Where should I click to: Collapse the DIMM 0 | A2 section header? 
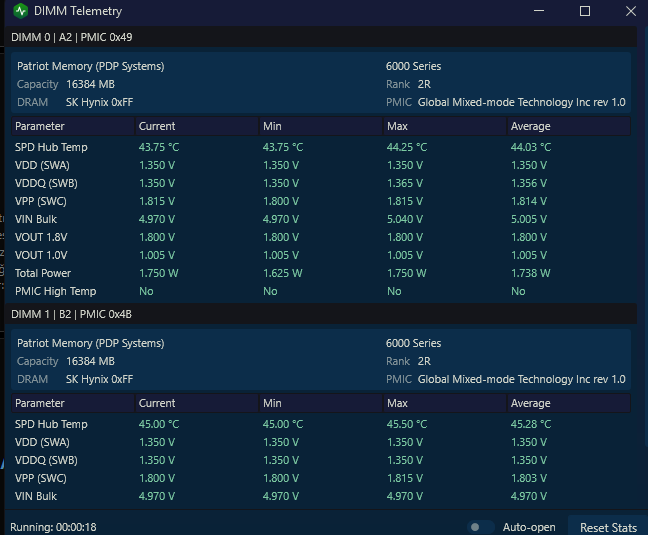[x=321, y=37]
